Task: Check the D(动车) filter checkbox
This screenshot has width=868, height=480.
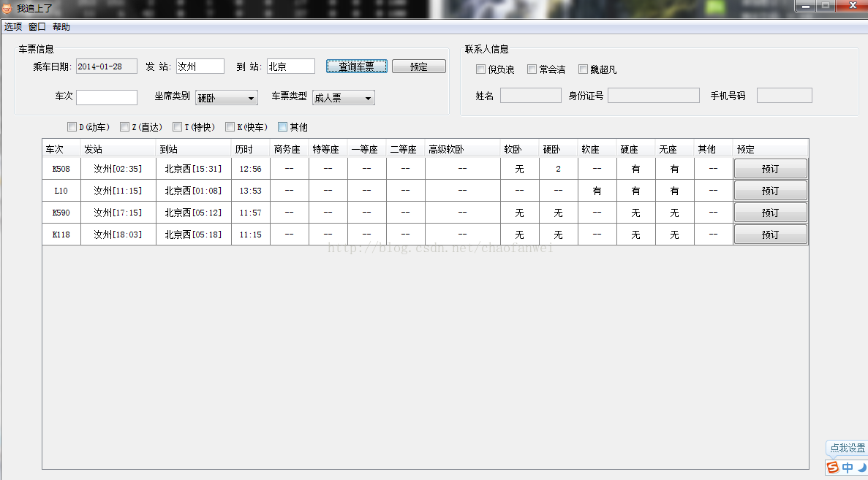Action: (x=72, y=127)
